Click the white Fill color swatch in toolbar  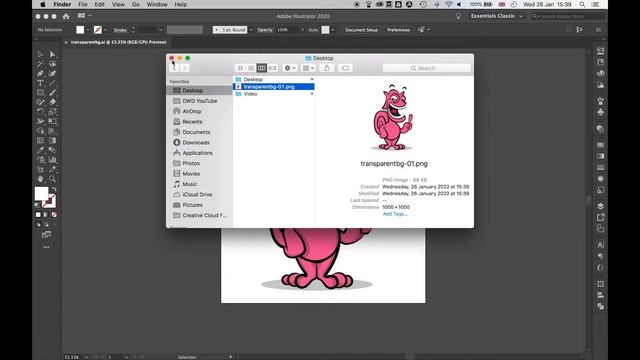tap(41, 194)
